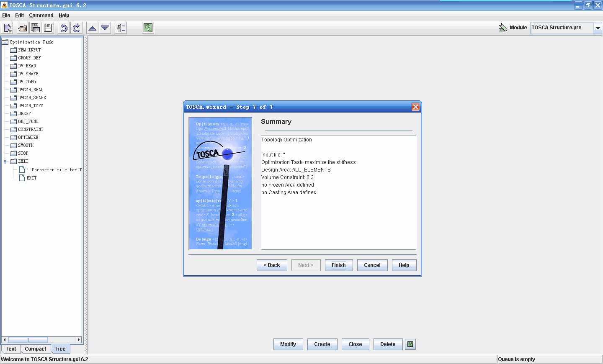Click 'Volume Constraint: 0.3' summary line
Screen dimensions: 603x364
287,177
